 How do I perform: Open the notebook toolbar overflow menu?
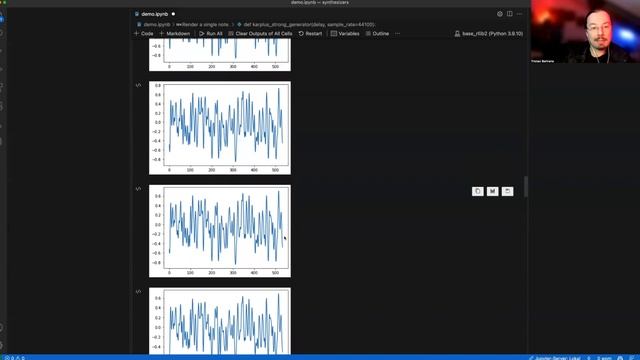pyautogui.click(x=398, y=33)
